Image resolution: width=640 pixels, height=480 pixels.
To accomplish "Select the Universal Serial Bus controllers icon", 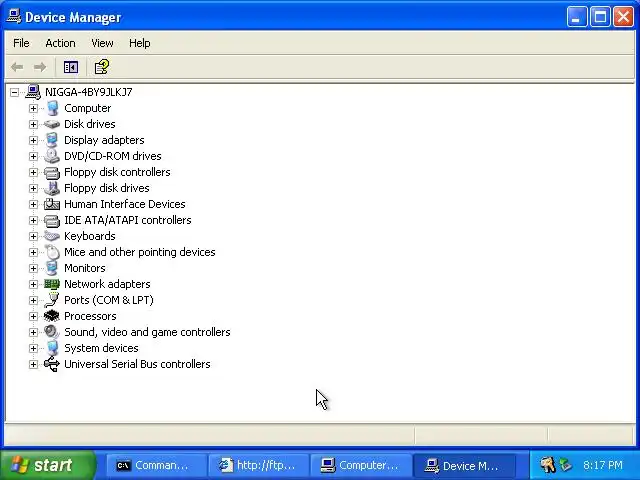I will [52, 364].
